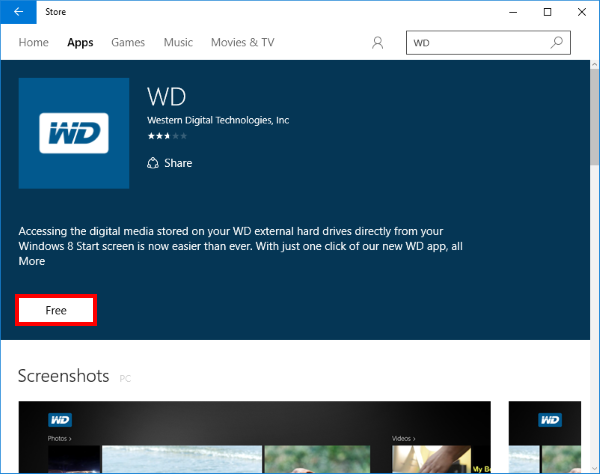
Task: Open Western Digital Technologies publisher link
Action: point(218,121)
